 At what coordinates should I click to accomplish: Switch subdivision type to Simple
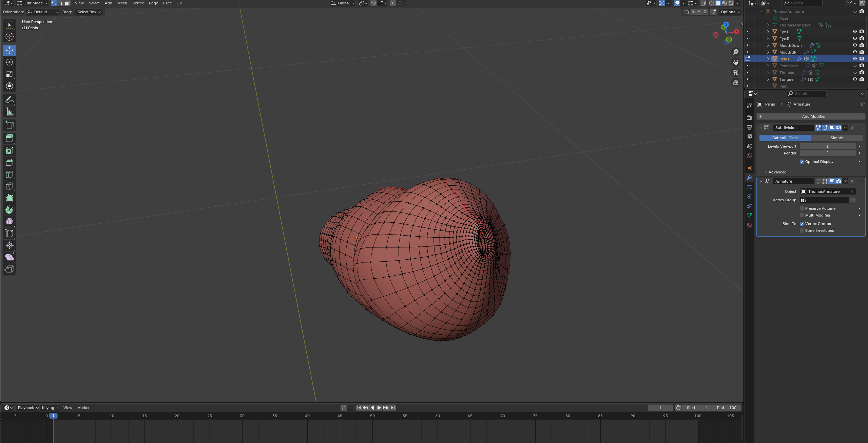point(836,138)
